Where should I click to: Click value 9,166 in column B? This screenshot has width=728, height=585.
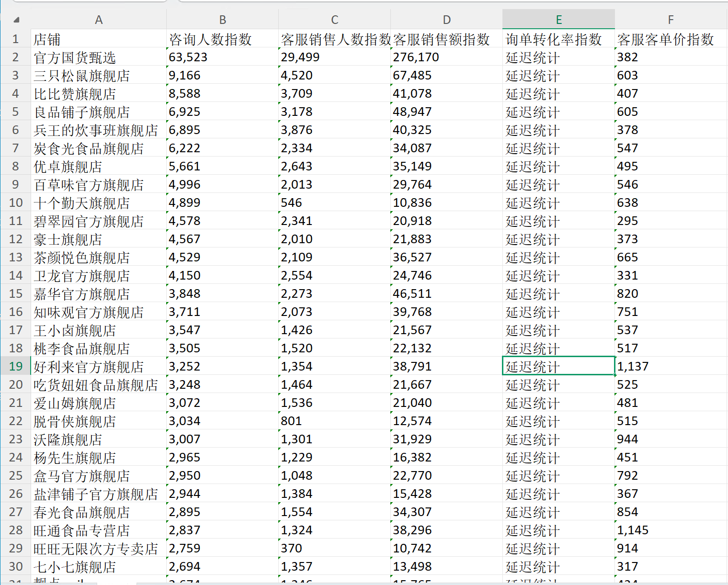click(x=184, y=76)
